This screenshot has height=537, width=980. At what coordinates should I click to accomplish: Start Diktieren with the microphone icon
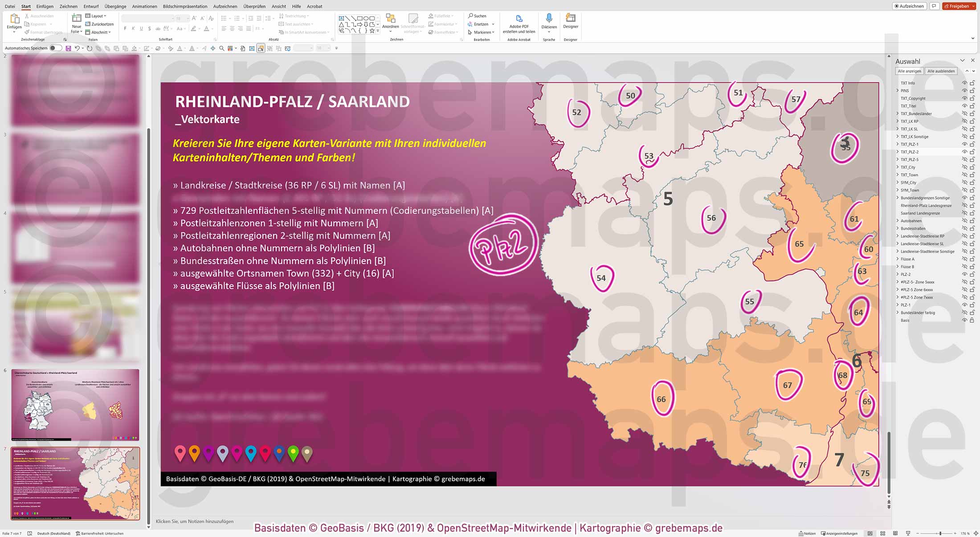pos(549,19)
